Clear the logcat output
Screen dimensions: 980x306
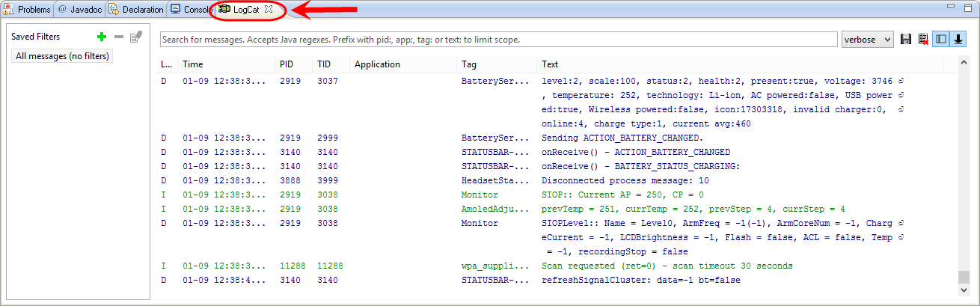(923, 39)
